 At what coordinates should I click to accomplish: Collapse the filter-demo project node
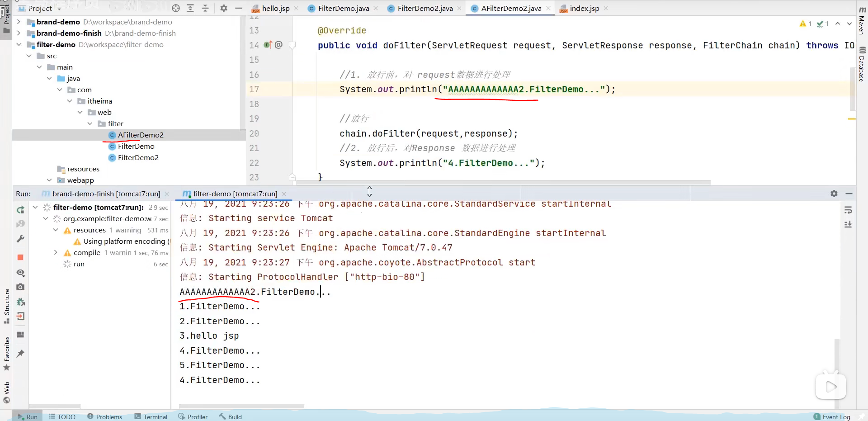19,44
